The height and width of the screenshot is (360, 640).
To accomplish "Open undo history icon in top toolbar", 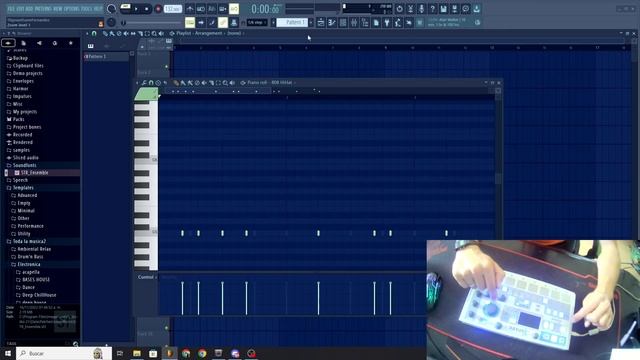I will (399, 9).
